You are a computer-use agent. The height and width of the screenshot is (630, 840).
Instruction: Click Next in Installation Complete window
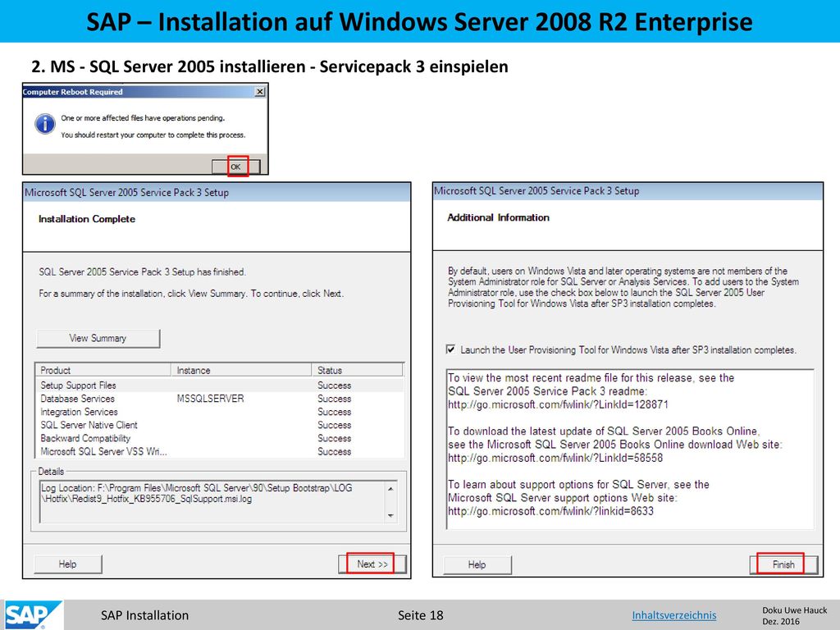pos(372,564)
